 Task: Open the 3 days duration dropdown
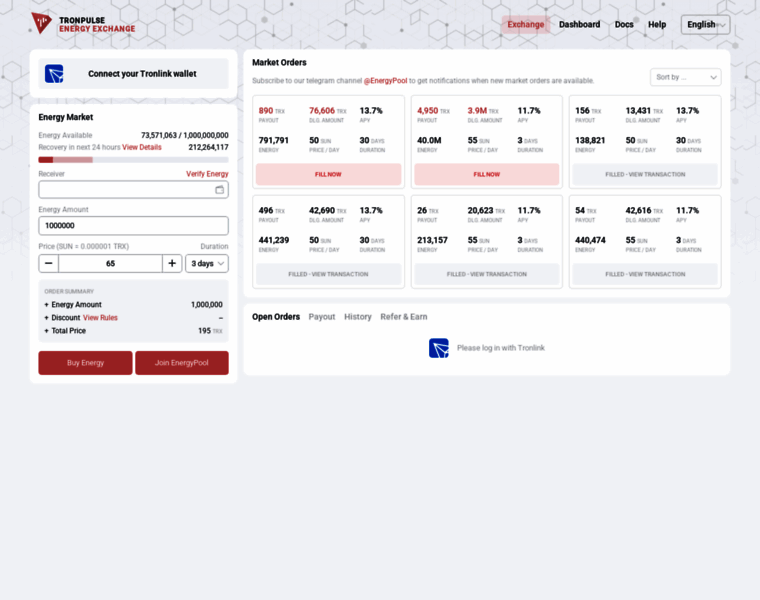click(x=207, y=263)
